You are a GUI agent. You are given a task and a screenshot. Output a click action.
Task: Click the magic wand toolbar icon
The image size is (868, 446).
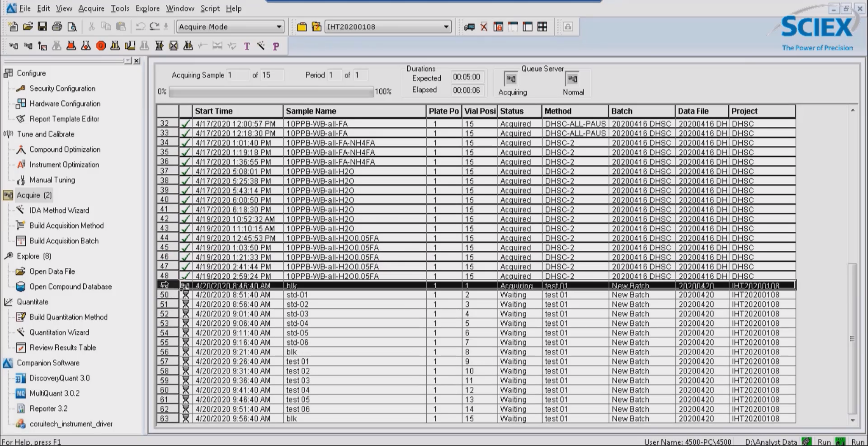[x=261, y=46]
